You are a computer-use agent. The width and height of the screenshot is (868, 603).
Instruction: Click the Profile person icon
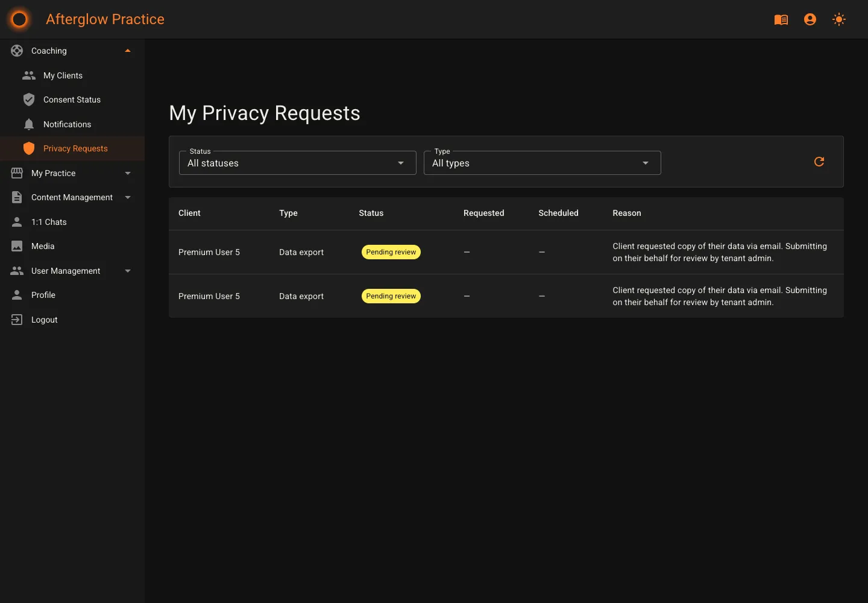[x=17, y=295]
